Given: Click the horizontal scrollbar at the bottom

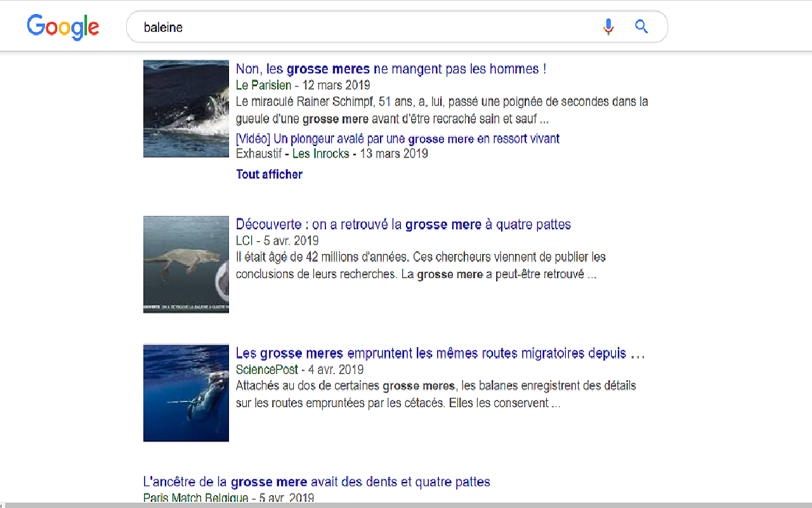Looking at the screenshot, I should click(x=406, y=505).
